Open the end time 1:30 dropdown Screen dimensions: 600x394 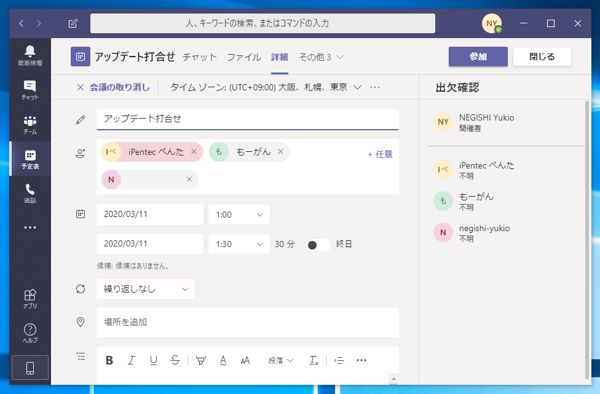[239, 244]
